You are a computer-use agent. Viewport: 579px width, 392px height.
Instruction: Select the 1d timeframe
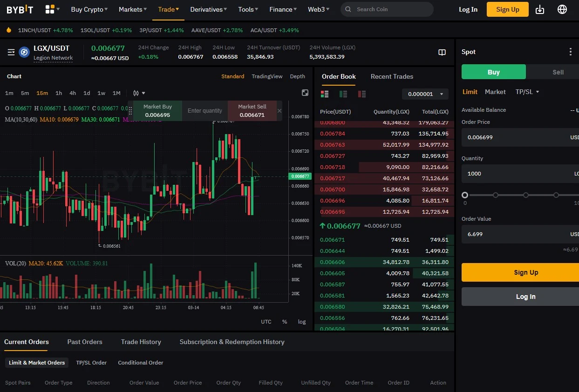(x=87, y=93)
